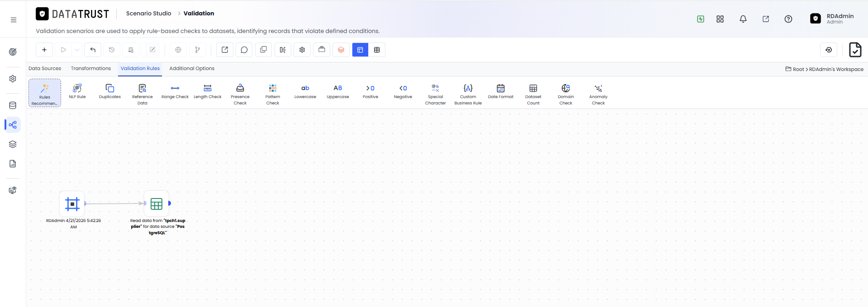Open the gear settings in left sidebar
The height and width of the screenshot is (307, 868).
[13, 79]
